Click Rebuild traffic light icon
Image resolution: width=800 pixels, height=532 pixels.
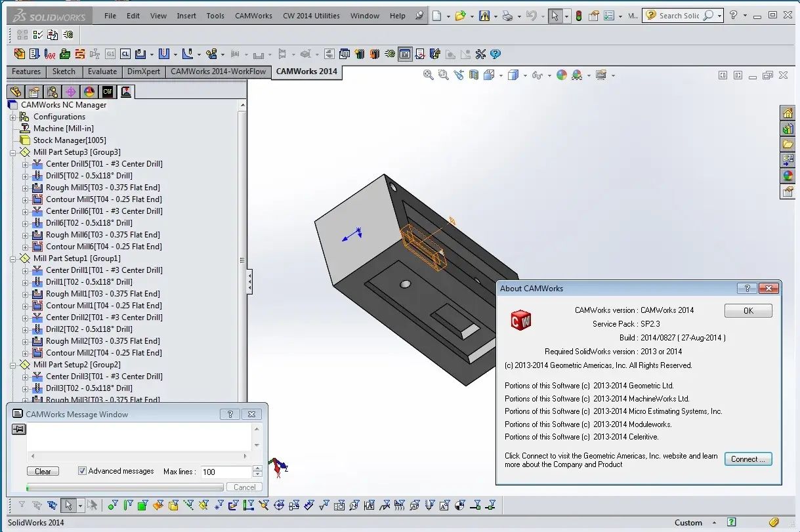pos(579,16)
